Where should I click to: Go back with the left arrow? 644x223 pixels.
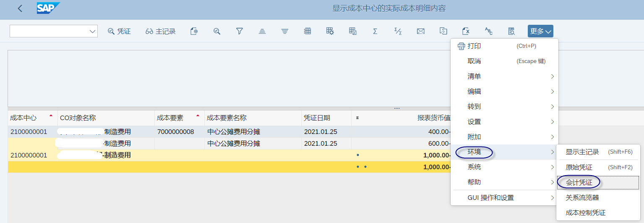point(20,8)
